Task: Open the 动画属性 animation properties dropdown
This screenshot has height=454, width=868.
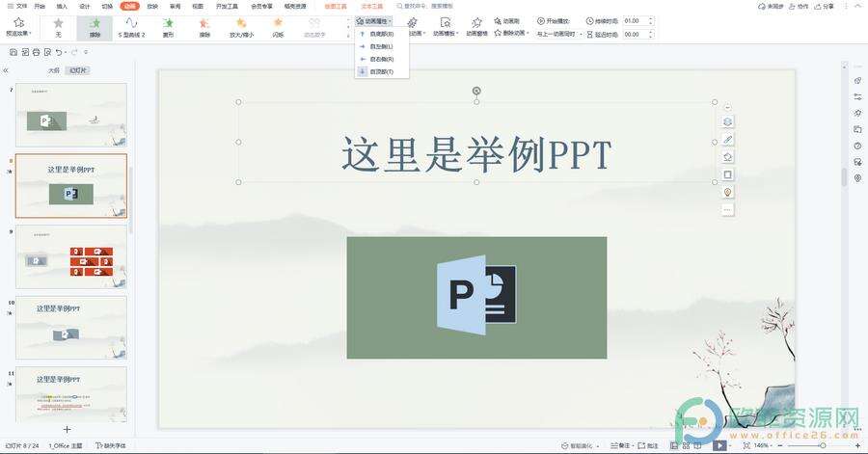Action: click(374, 21)
